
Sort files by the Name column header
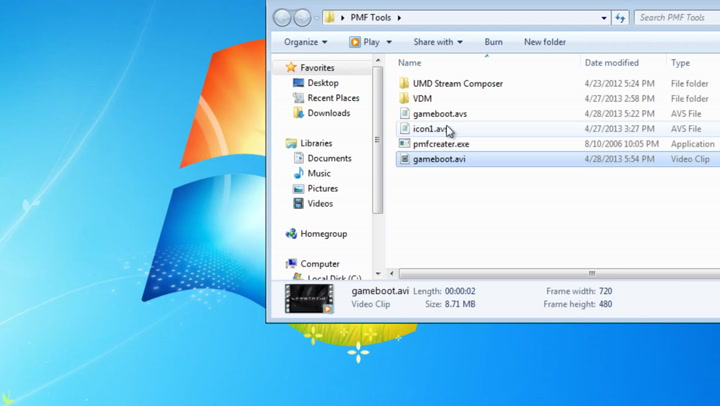pos(410,63)
